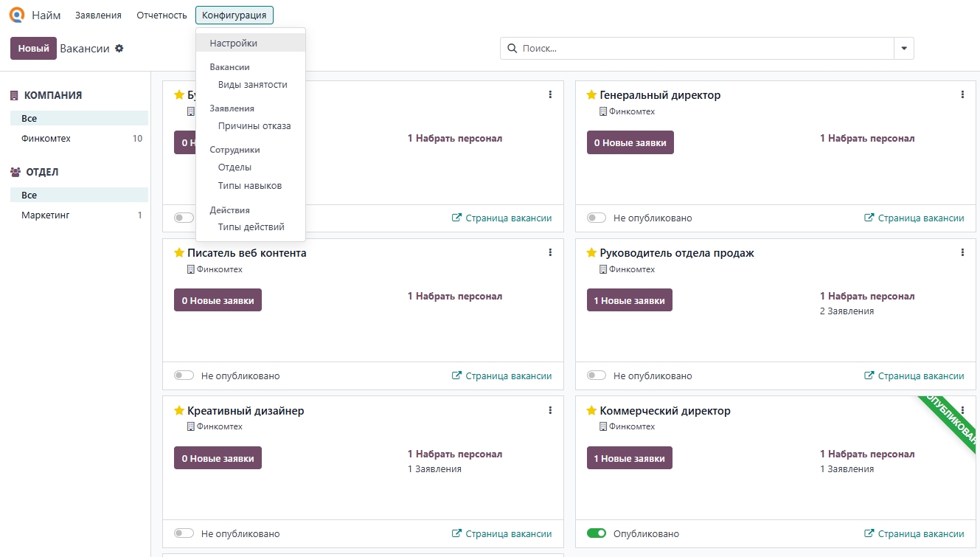Click the star on Руководитель отдела продаж
This screenshot has height=557, width=980.
point(591,253)
